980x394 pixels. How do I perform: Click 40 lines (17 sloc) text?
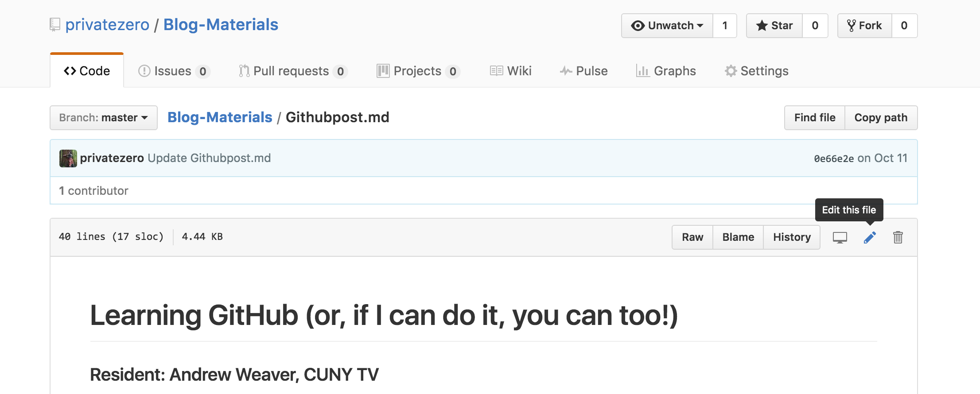pyautogui.click(x=111, y=237)
